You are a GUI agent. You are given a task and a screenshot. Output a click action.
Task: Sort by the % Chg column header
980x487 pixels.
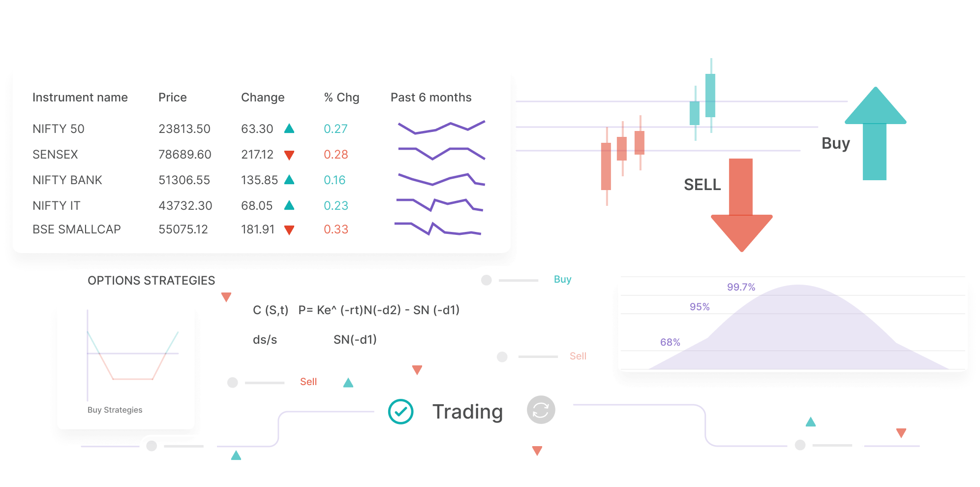(341, 97)
